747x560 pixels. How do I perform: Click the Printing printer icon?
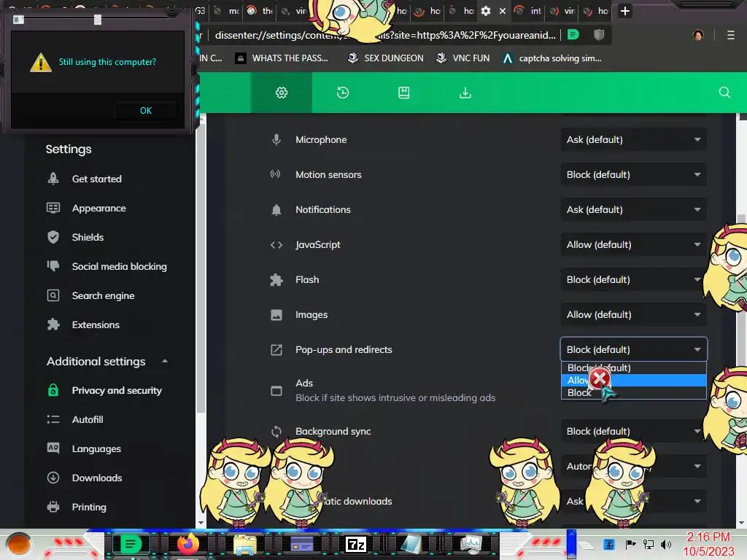(x=53, y=507)
